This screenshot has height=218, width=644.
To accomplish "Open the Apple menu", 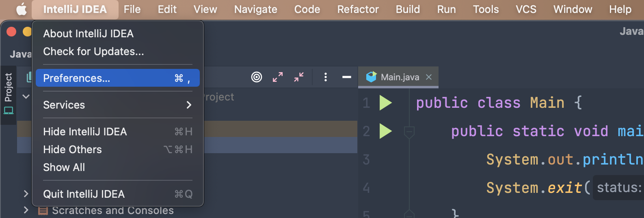I will tap(22, 9).
